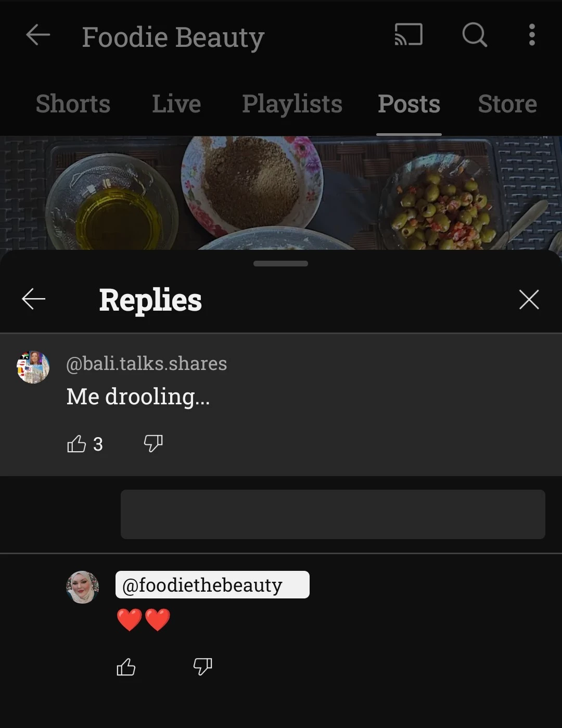562x728 pixels.
Task: Open the bali.talks.shares profile avatar
Action: tap(33, 367)
